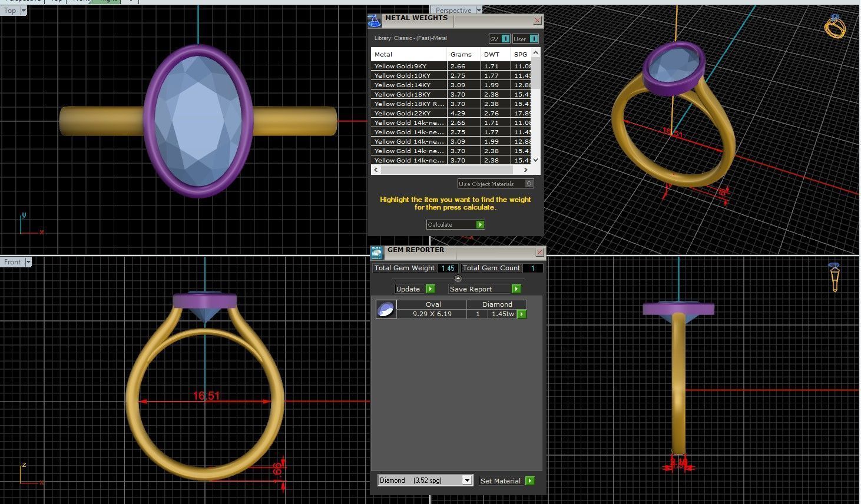
Task: Click the 'SPG' column header
Action: click(x=521, y=54)
